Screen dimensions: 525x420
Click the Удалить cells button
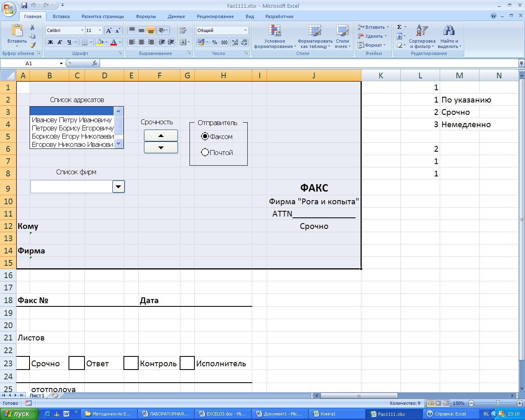pos(372,36)
